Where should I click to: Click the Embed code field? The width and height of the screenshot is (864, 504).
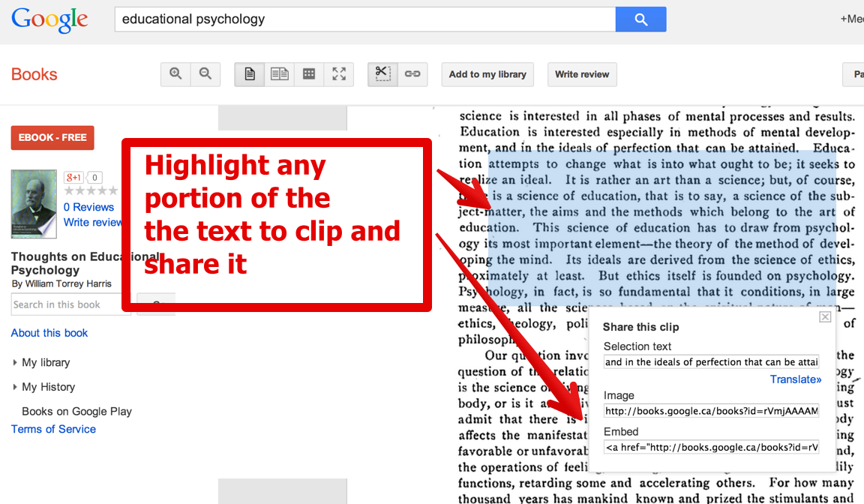click(711, 447)
